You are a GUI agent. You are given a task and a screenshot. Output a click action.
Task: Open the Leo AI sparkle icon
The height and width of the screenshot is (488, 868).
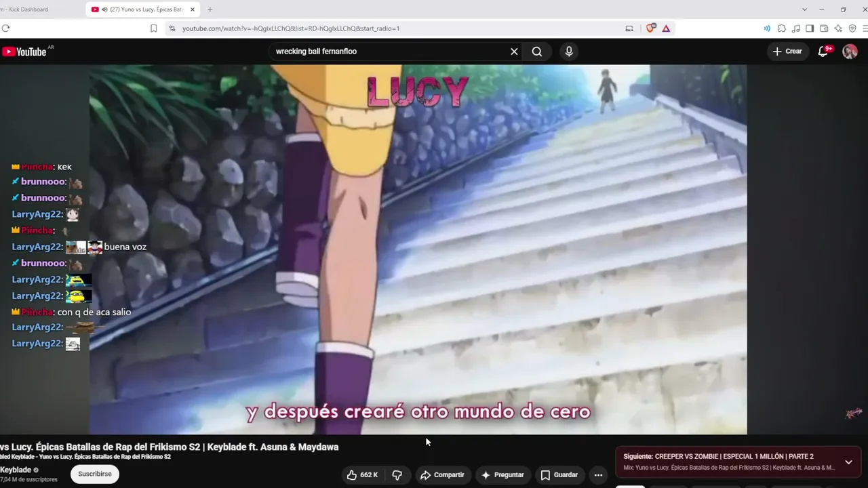tap(838, 28)
